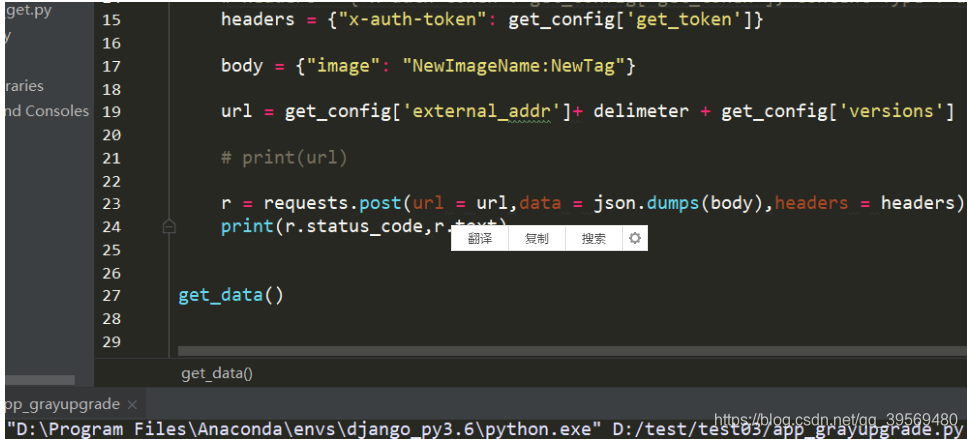Click the get_data() call on line 27

[231, 295]
